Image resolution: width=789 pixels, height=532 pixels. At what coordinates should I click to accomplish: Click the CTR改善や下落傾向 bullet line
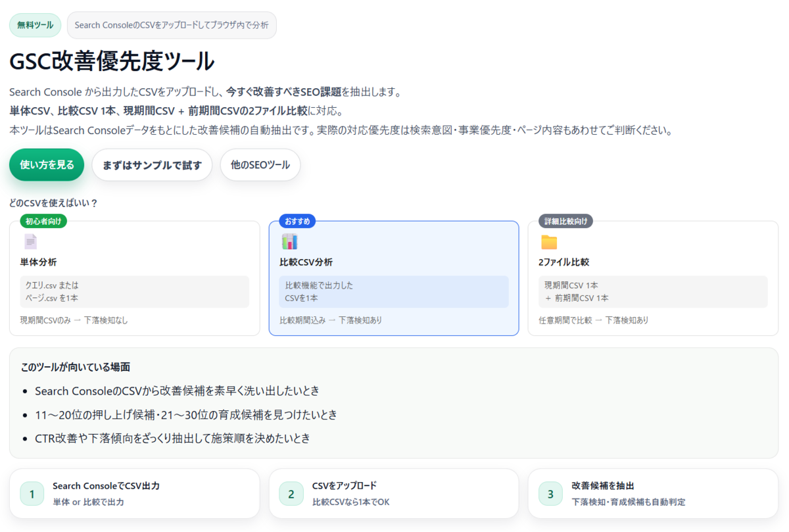(172, 438)
